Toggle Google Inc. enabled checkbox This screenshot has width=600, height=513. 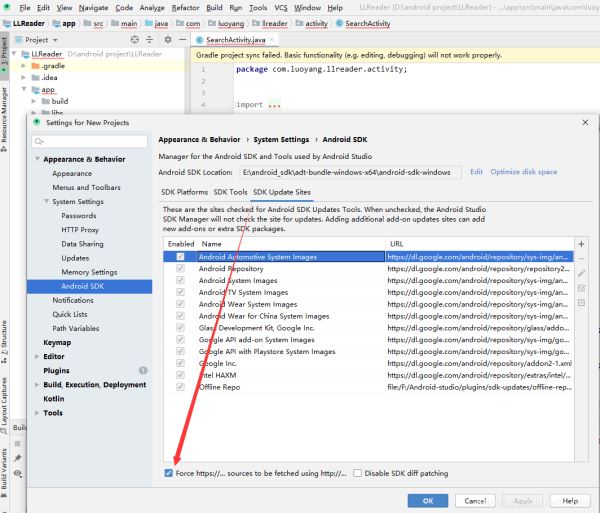tap(180, 363)
